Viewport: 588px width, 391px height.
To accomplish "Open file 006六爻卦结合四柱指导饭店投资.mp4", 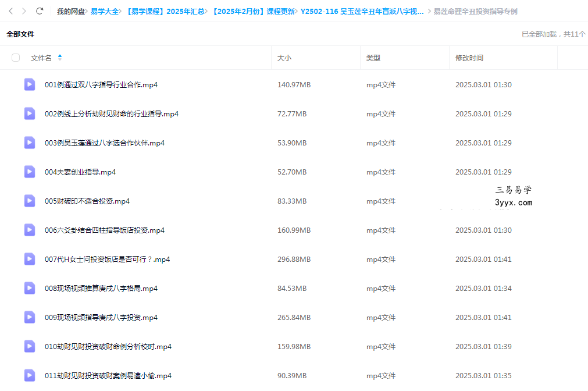I will pyautogui.click(x=105, y=230).
